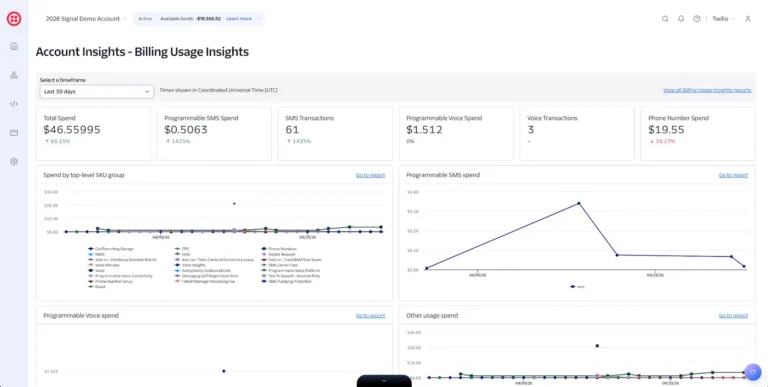Toggle Voice Minutes legend series
This screenshot has height=387, width=768.
(x=103, y=265)
